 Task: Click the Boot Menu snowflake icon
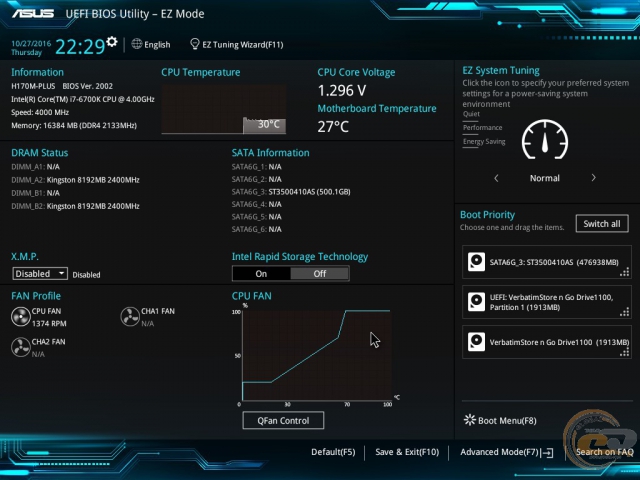[x=470, y=420]
